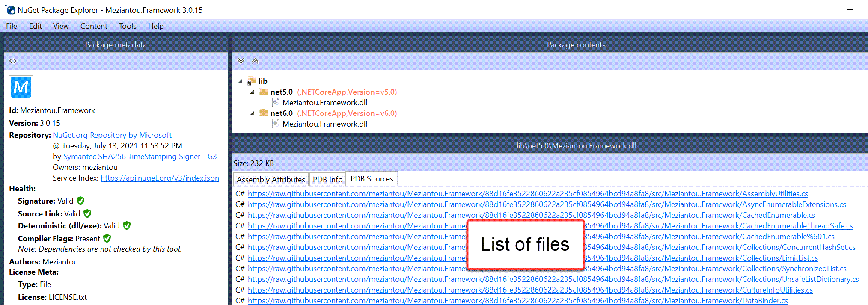
Task: Click the lib folder icon
Action: coord(252,81)
